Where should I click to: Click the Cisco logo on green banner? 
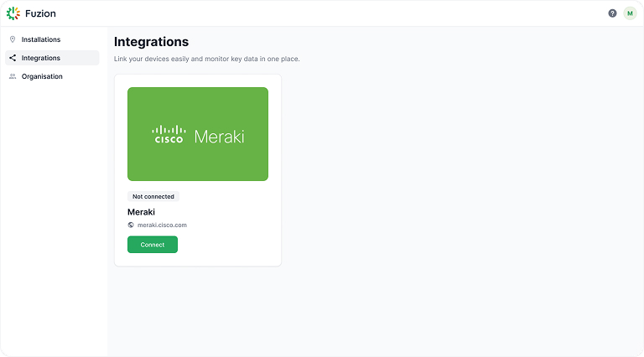(169, 135)
